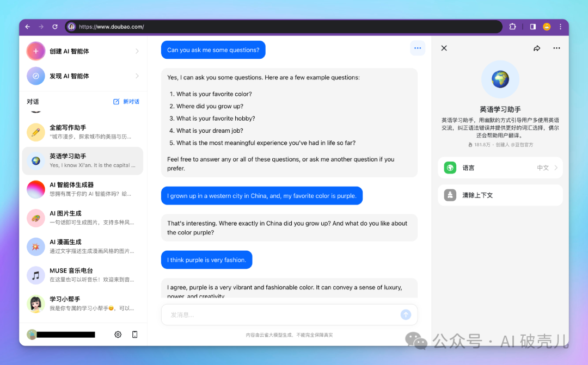Click the message 'Can you ask me some questions?'
Image resolution: width=588 pixels, height=365 pixels.
coord(213,50)
